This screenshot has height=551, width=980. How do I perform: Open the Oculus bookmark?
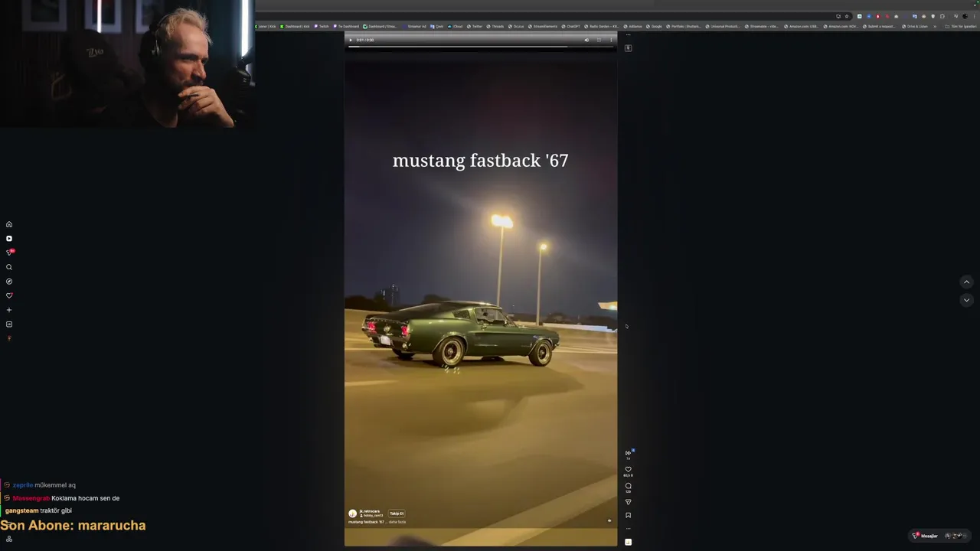[x=516, y=26]
